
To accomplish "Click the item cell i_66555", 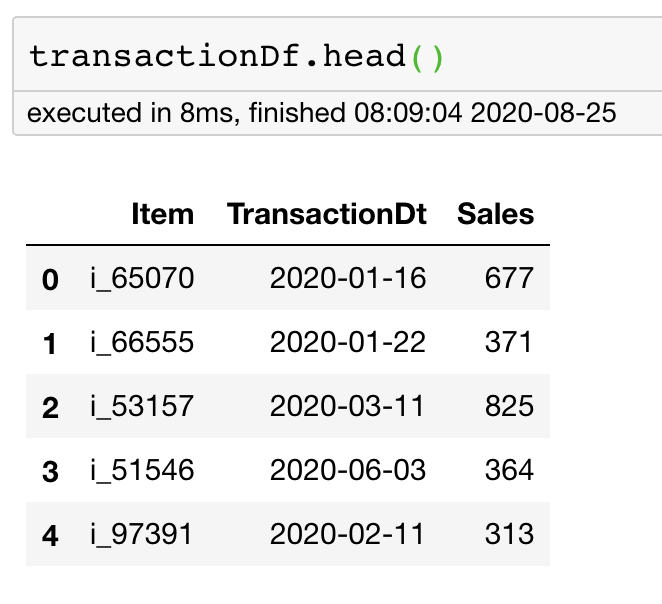I will pyautogui.click(x=141, y=343).
